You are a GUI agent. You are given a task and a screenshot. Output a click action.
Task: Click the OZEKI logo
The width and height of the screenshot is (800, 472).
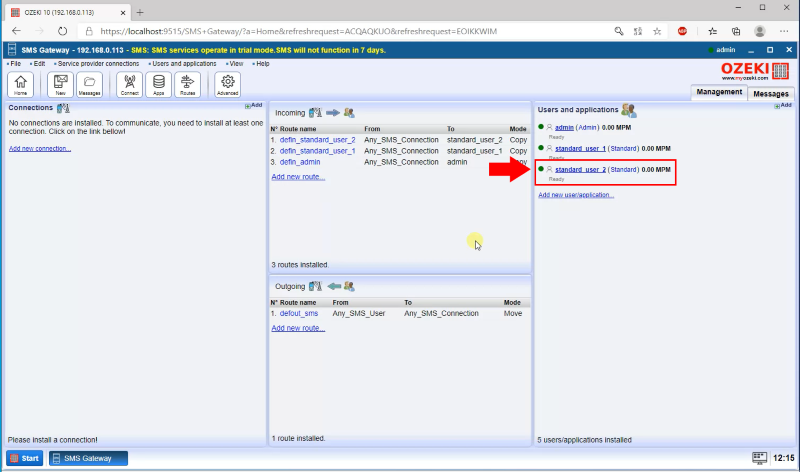[755, 71]
